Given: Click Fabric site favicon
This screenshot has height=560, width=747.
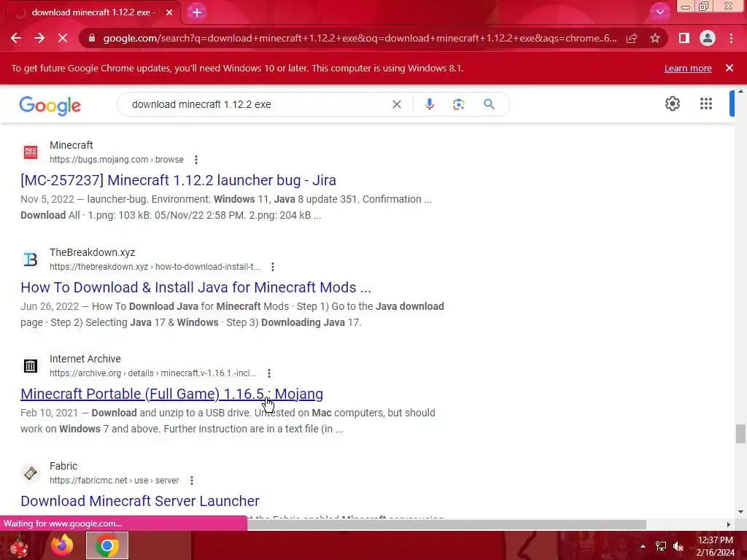Looking at the screenshot, I should [31, 472].
